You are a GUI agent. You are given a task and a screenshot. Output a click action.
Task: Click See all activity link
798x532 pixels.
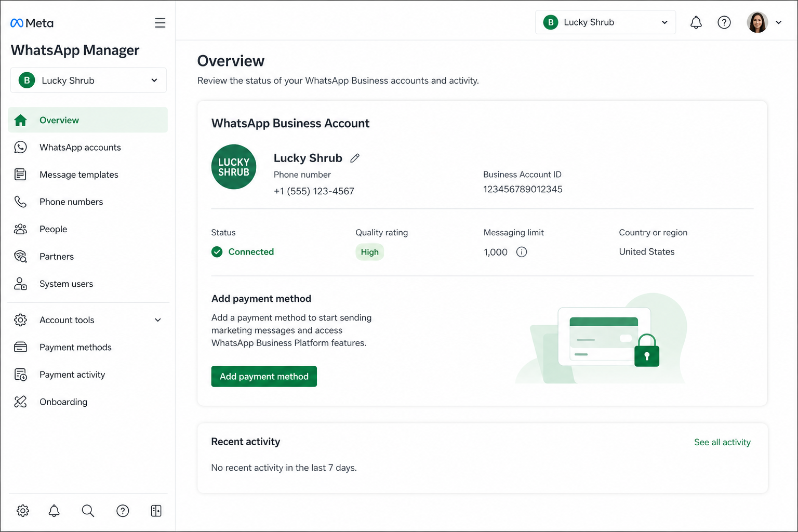tap(722, 442)
